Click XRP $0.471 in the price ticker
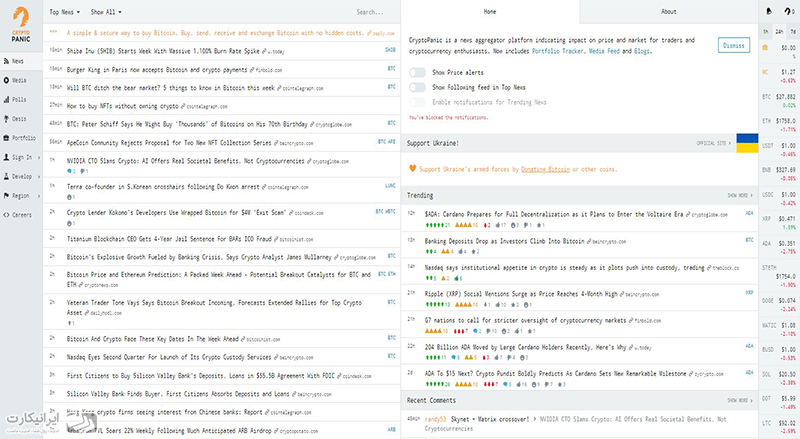Viewport: 800px width, 439px height. [x=779, y=222]
